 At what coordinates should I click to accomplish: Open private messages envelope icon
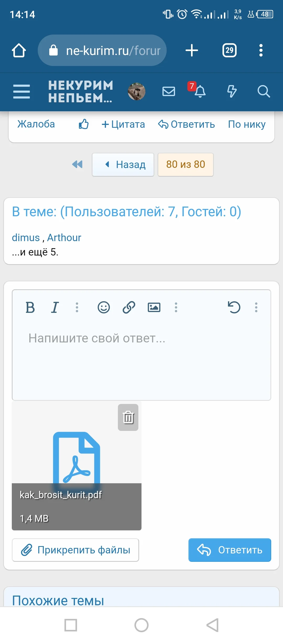(x=168, y=92)
